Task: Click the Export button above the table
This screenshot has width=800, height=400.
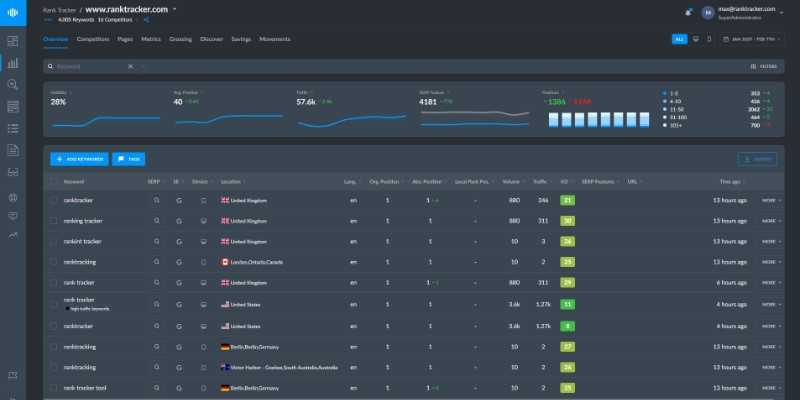Action: [x=758, y=159]
